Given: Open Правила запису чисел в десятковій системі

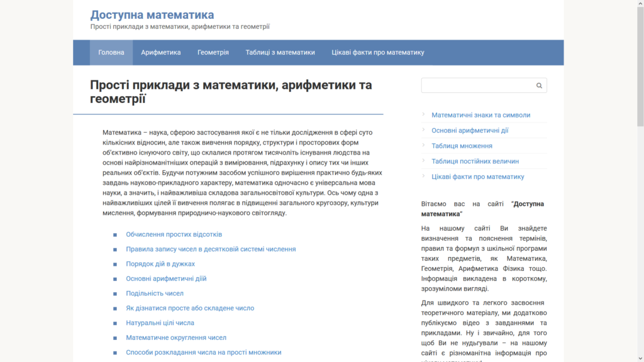Looking at the screenshot, I should pos(211,249).
